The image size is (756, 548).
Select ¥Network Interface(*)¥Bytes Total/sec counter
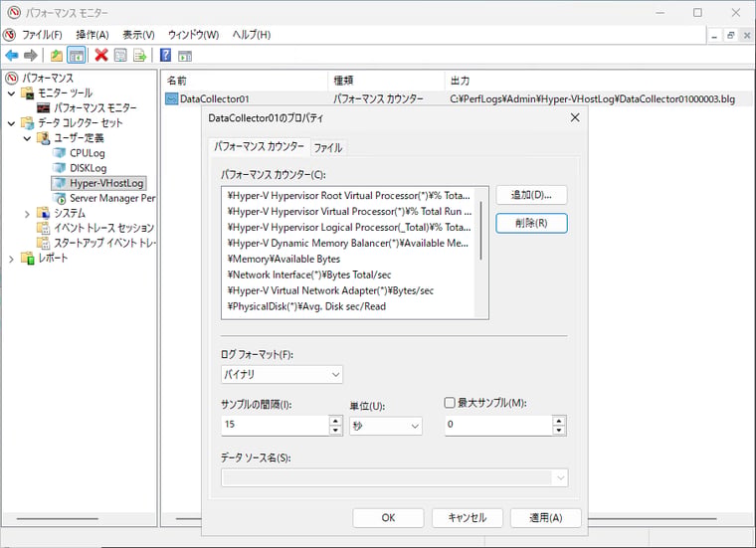pyautogui.click(x=309, y=274)
